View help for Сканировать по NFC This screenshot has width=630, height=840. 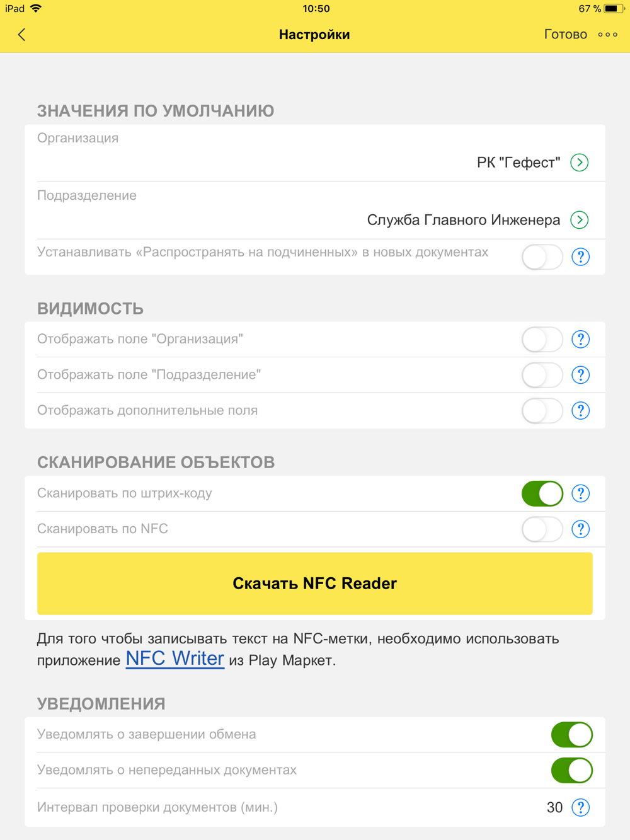[580, 529]
